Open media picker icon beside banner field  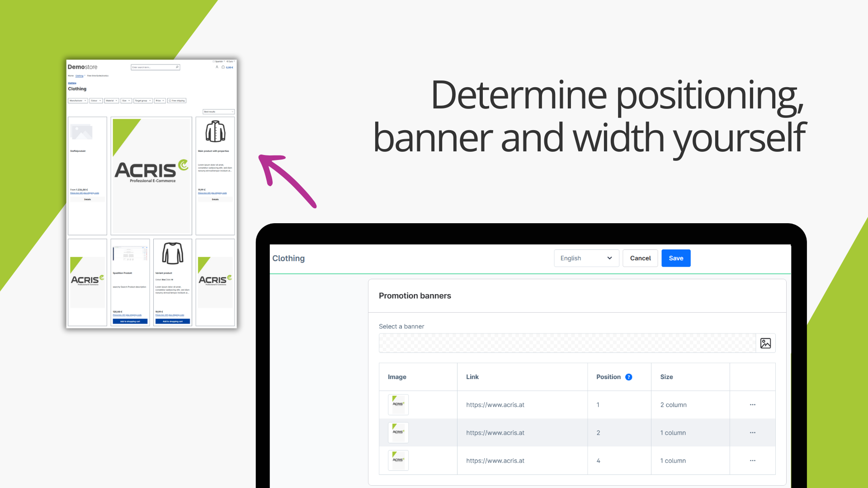765,343
